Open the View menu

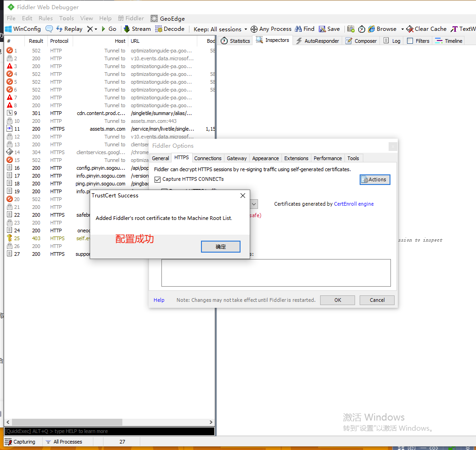(x=86, y=18)
